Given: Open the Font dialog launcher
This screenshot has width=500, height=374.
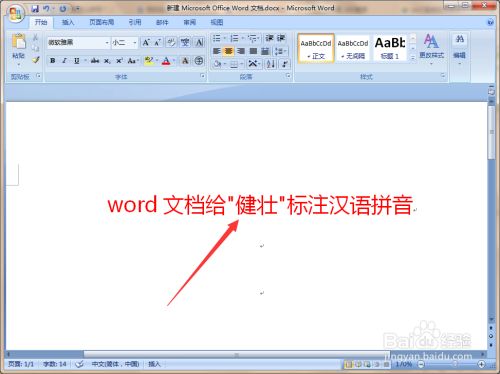Looking at the screenshot, I should pos(202,76).
